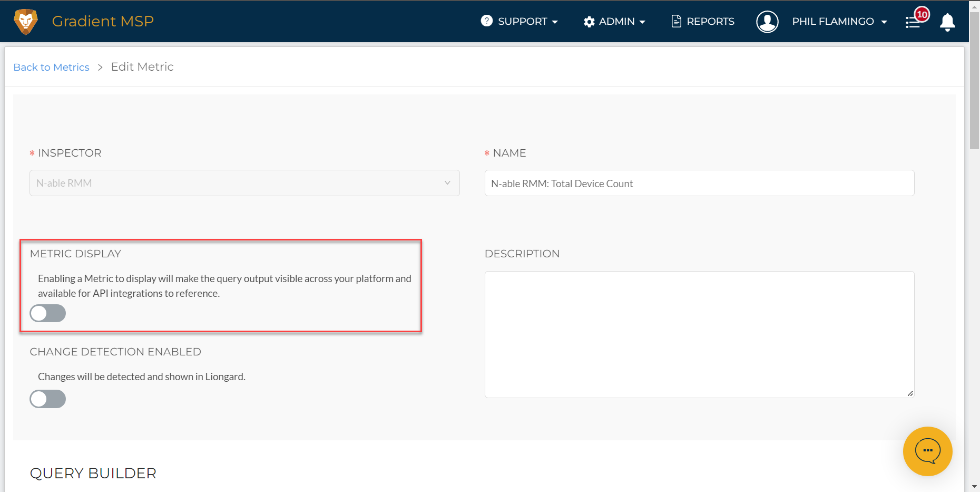Click the user avatar icon
The image size is (980, 492).
coord(767,22)
